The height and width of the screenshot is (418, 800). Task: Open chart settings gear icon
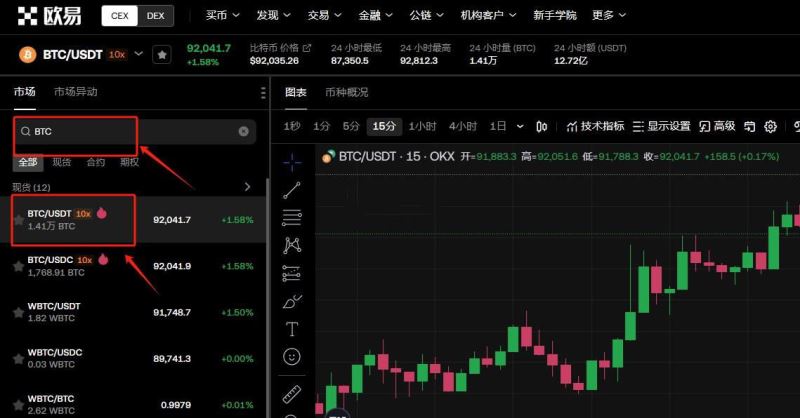tap(770, 126)
